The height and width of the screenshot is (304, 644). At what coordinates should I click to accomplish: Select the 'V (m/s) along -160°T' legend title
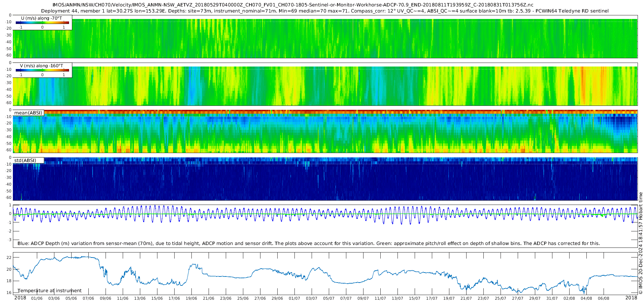[x=42, y=66]
